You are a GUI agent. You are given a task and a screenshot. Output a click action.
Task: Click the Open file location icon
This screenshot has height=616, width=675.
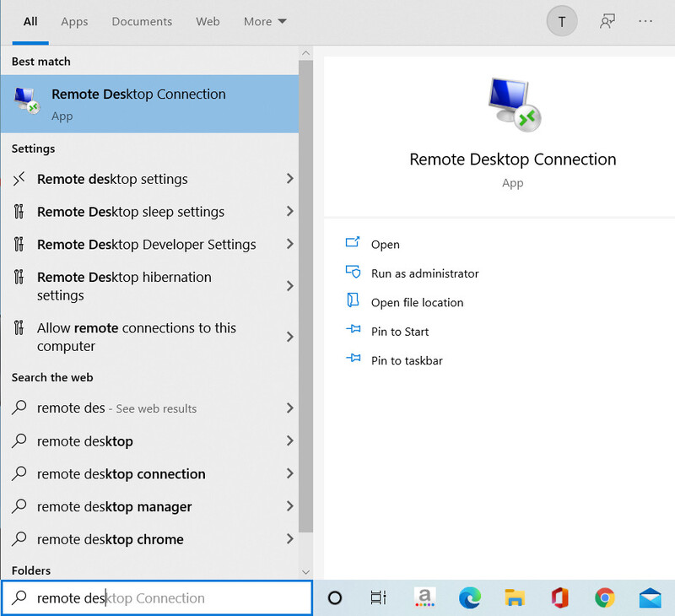353,300
